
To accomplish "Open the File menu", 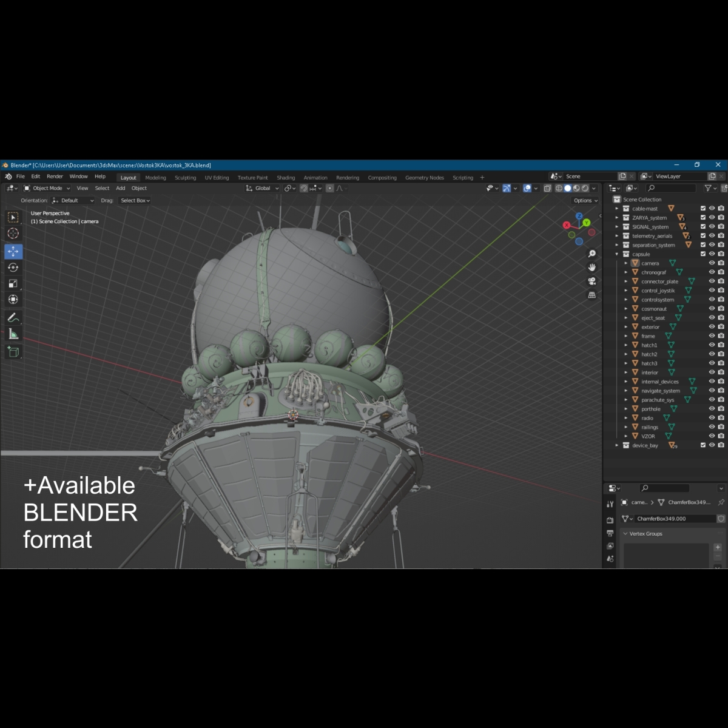I will click(x=21, y=177).
